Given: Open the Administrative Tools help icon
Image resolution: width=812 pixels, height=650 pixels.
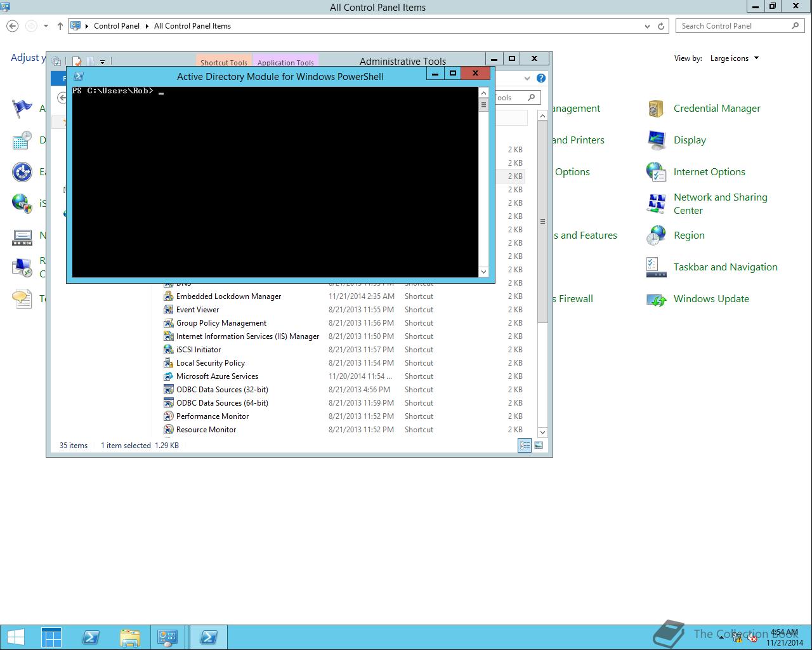Looking at the screenshot, I should tap(541, 78).
